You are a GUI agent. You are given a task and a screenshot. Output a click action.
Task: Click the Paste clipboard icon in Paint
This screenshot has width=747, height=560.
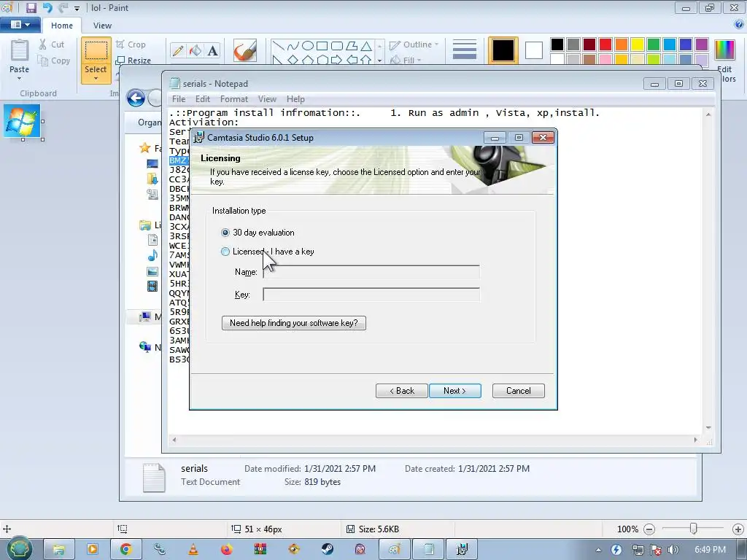[x=20, y=50]
